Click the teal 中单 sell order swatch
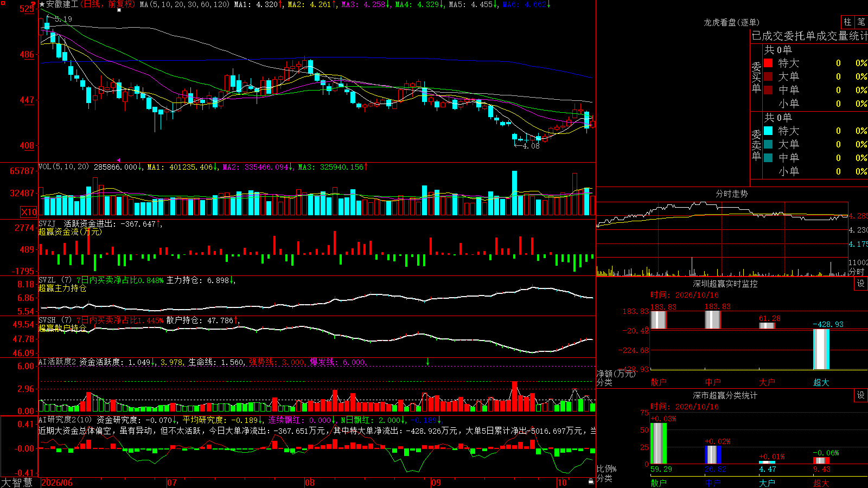Image resolution: width=868 pixels, height=488 pixels. pos(768,158)
